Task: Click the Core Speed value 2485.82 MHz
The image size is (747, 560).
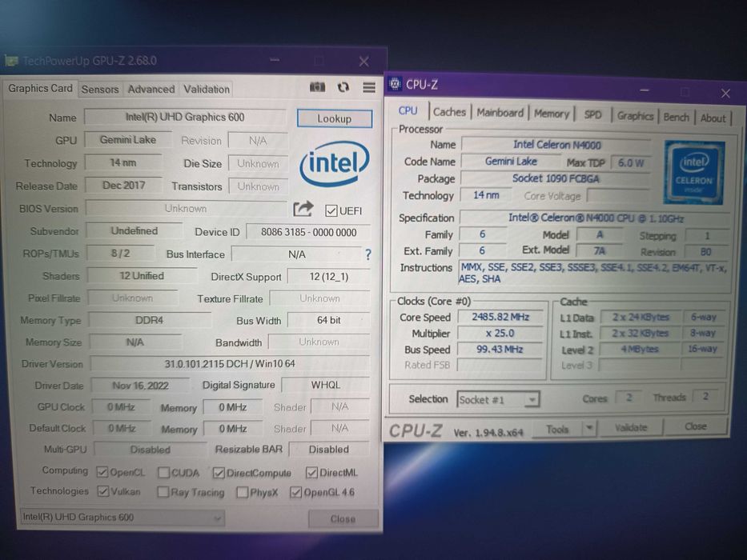Action: click(500, 317)
